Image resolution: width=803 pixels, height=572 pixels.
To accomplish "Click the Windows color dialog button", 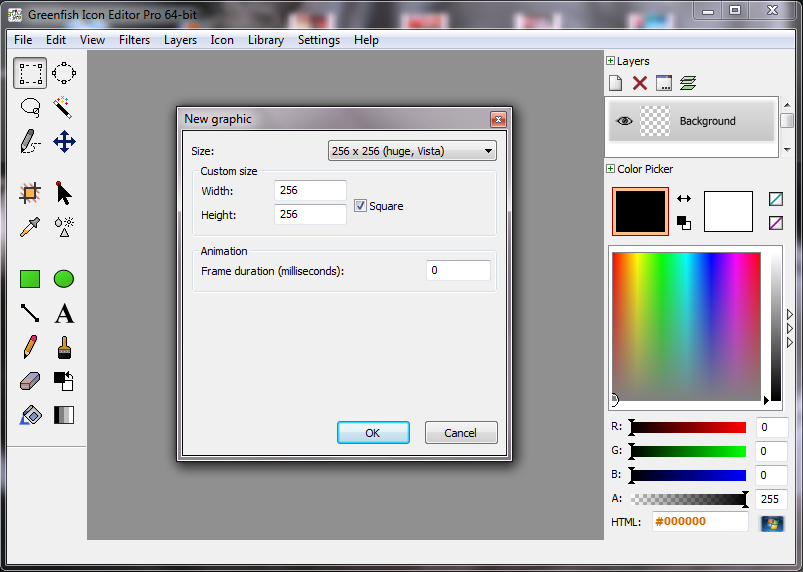I will point(772,523).
